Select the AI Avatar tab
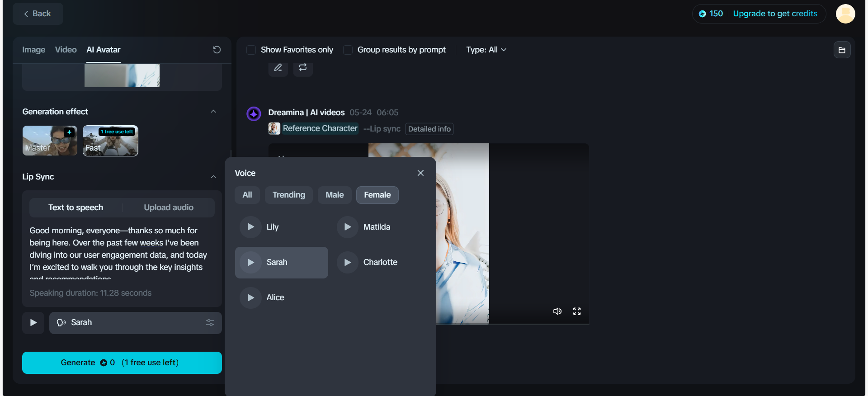Image resolution: width=868 pixels, height=396 pixels. coord(104,50)
